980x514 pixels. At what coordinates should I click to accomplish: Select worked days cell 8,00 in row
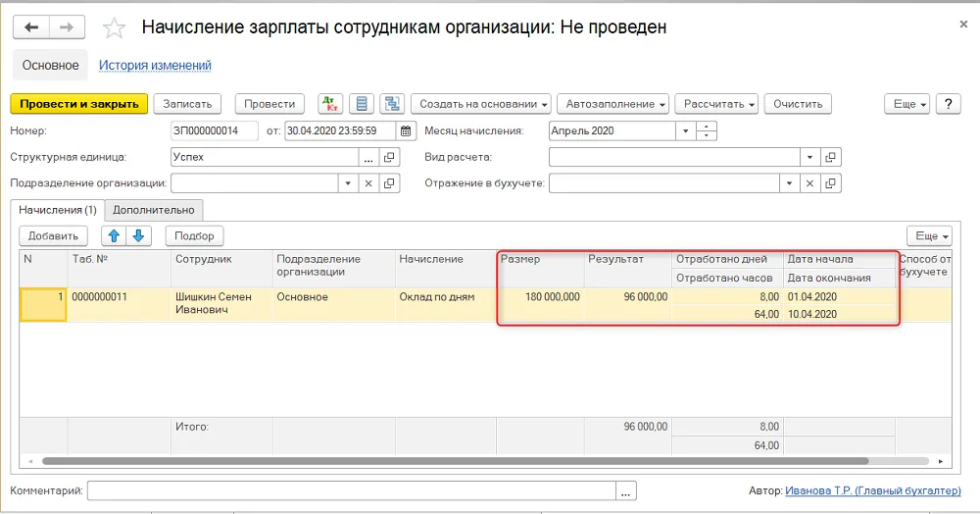pyautogui.click(x=727, y=296)
